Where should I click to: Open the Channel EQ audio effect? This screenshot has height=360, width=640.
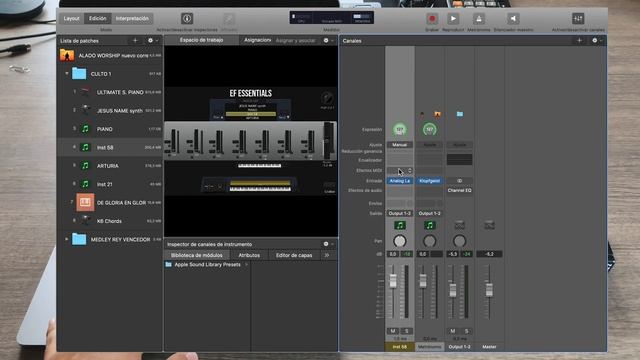tap(459, 191)
